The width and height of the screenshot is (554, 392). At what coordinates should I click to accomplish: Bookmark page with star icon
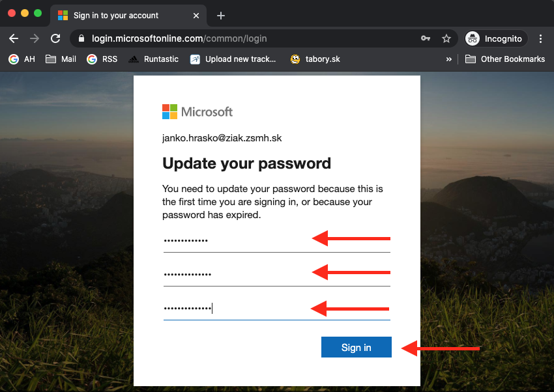point(446,38)
